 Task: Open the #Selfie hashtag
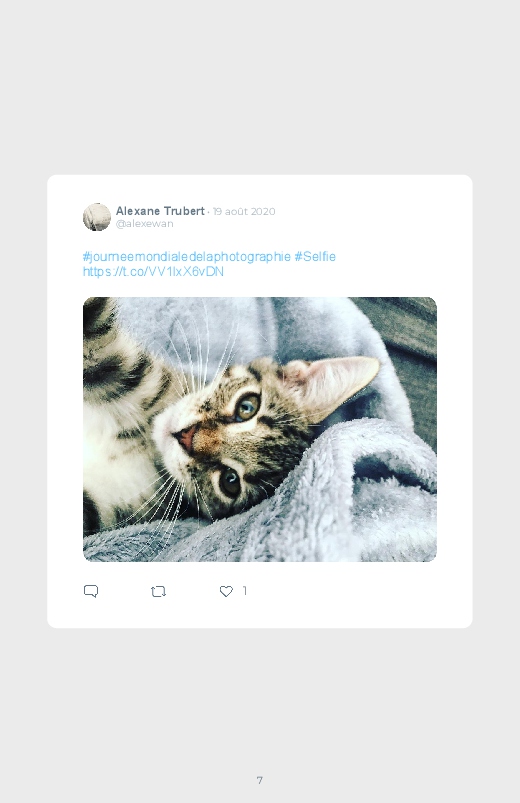(x=315, y=256)
